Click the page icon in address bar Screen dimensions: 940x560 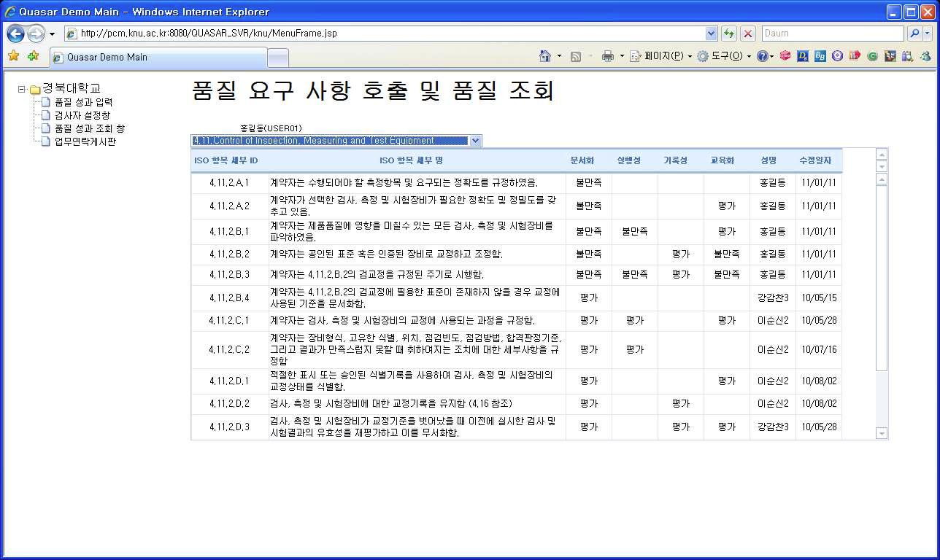coord(71,34)
